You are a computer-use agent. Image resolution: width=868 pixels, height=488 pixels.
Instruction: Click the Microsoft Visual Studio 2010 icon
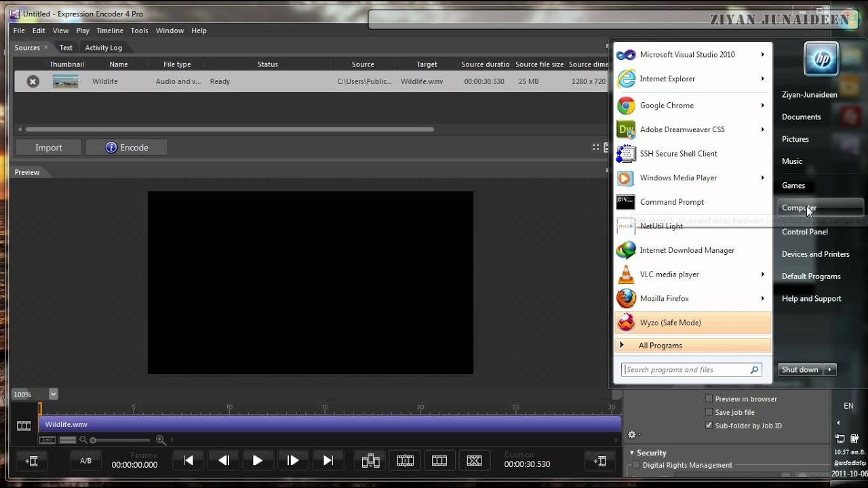coord(626,55)
